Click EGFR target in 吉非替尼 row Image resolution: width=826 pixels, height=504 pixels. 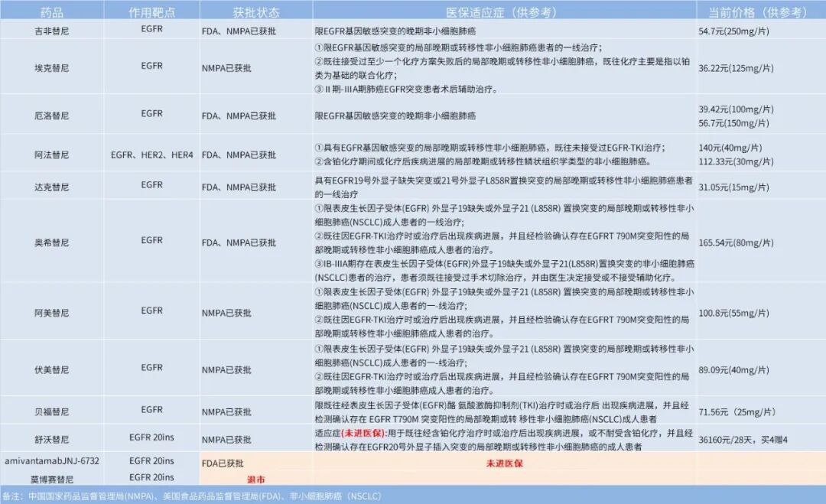click(x=151, y=29)
